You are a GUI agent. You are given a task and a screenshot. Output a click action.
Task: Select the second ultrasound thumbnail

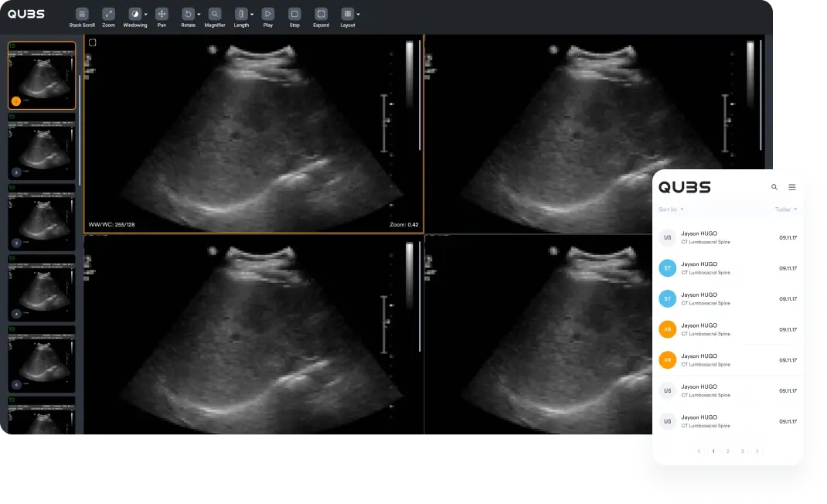[42, 147]
